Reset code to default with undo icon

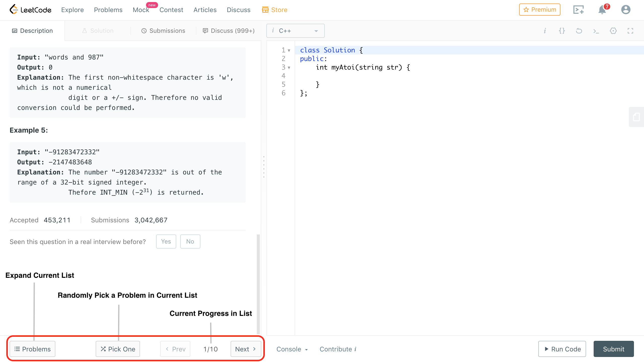(x=579, y=31)
